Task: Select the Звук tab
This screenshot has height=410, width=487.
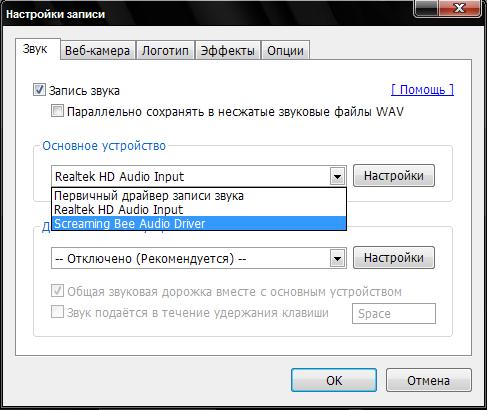Action: pyautogui.click(x=35, y=49)
